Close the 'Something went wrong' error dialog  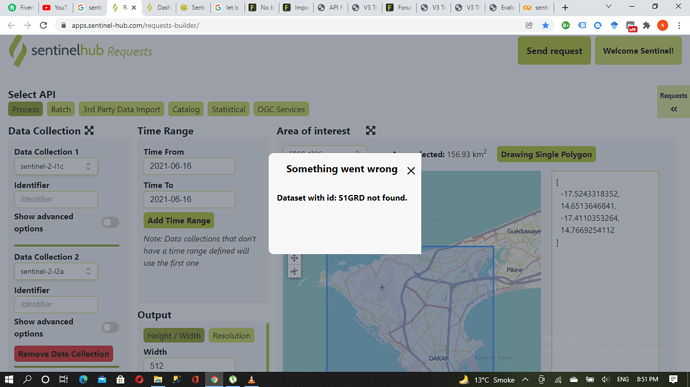point(411,170)
